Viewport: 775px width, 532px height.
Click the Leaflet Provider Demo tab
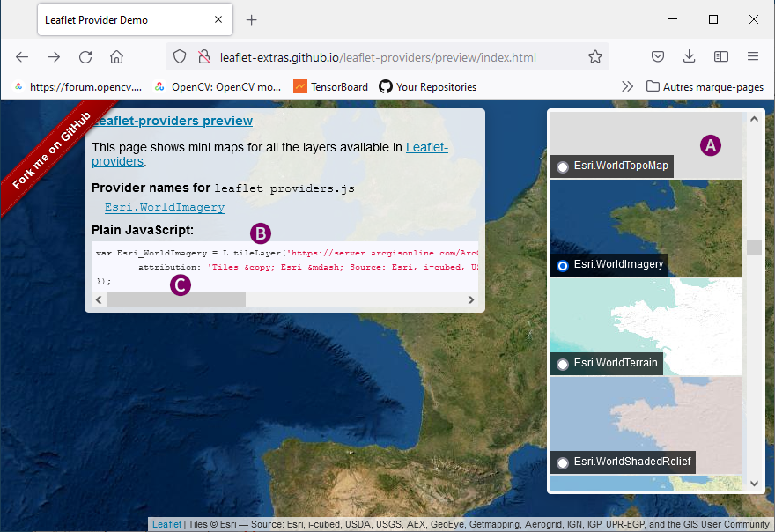pos(135,19)
